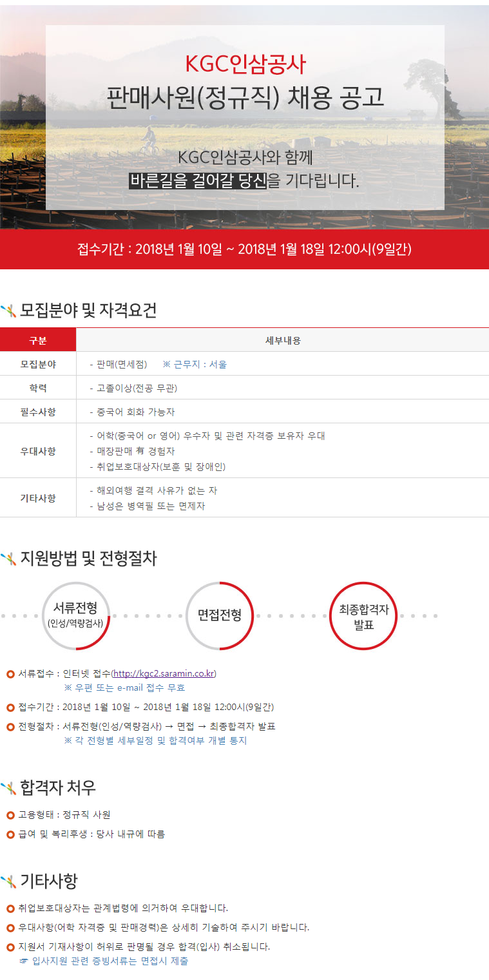Click highlighted 바른길을 걸어갈 당신 text
The image size is (489, 980).
[198, 180]
